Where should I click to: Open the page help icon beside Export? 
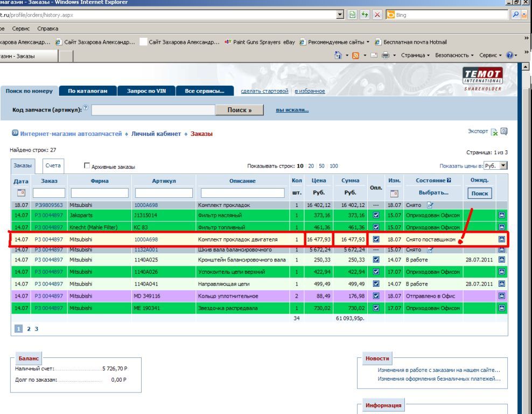[x=504, y=132]
